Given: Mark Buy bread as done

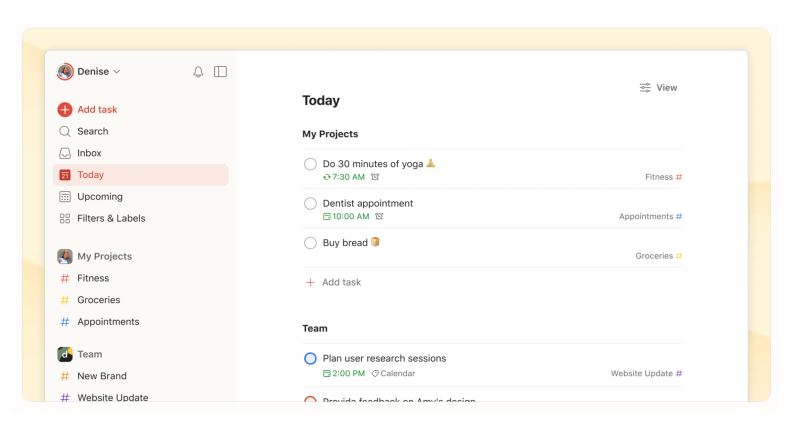Looking at the screenshot, I should pyautogui.click(x=310, y=243).
